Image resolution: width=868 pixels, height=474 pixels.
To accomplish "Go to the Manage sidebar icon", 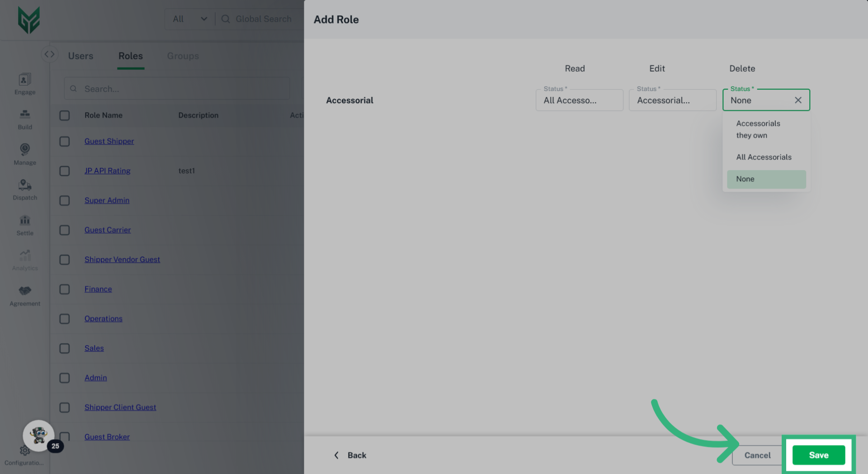I will (x=25, y=150).
